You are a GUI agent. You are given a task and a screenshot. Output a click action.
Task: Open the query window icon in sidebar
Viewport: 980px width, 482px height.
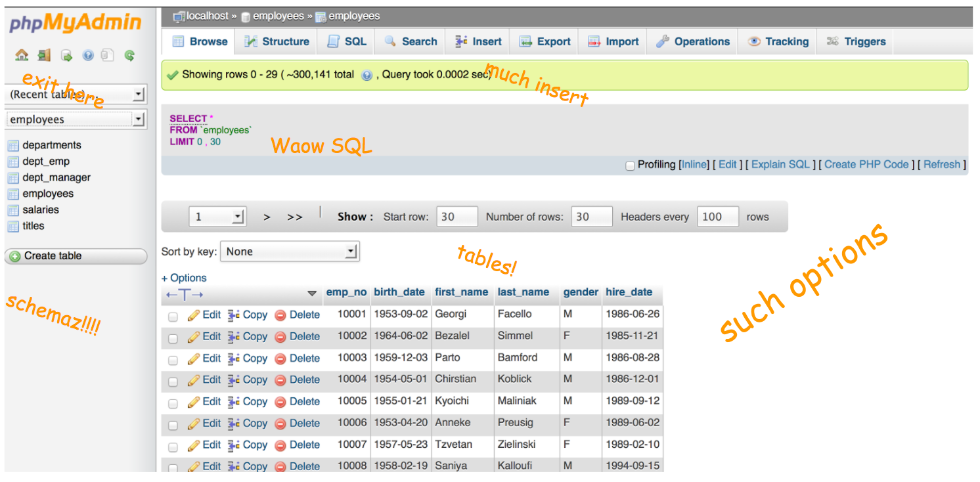tap(66, 56)
